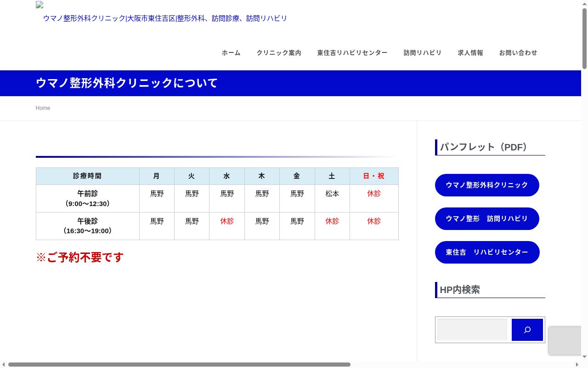Open 求人情報 navigation item
Viewport: 588px width, 368px height.
pyautogui.click(x=470, y=53)
